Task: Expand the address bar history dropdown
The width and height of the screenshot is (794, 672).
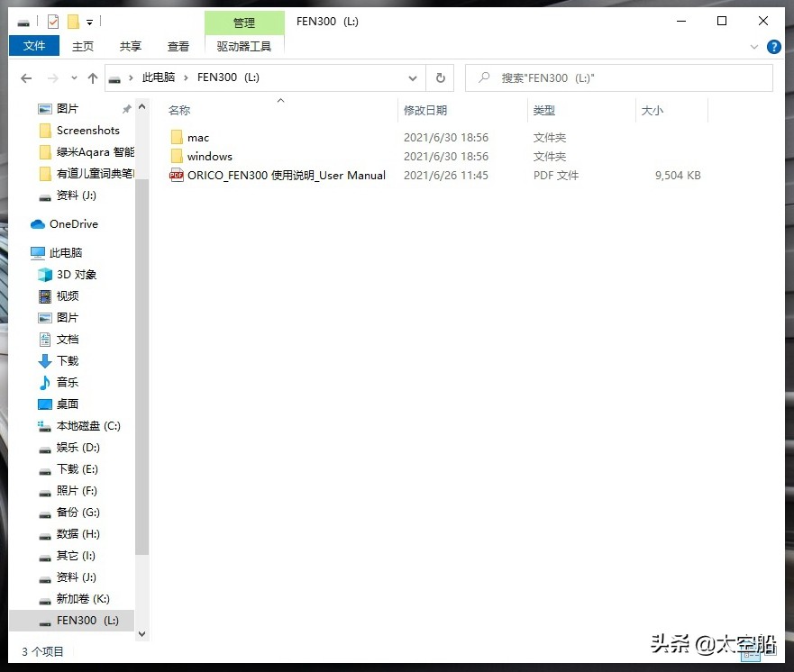Action: click(413, 77)
